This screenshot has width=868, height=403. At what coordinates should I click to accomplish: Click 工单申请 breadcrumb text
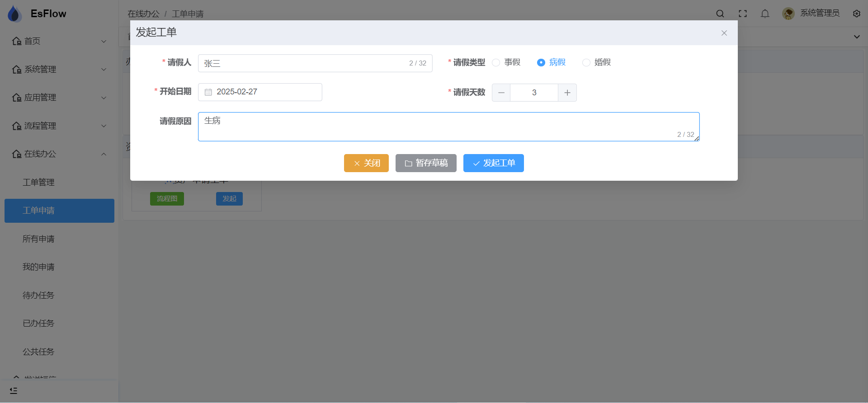188,14
